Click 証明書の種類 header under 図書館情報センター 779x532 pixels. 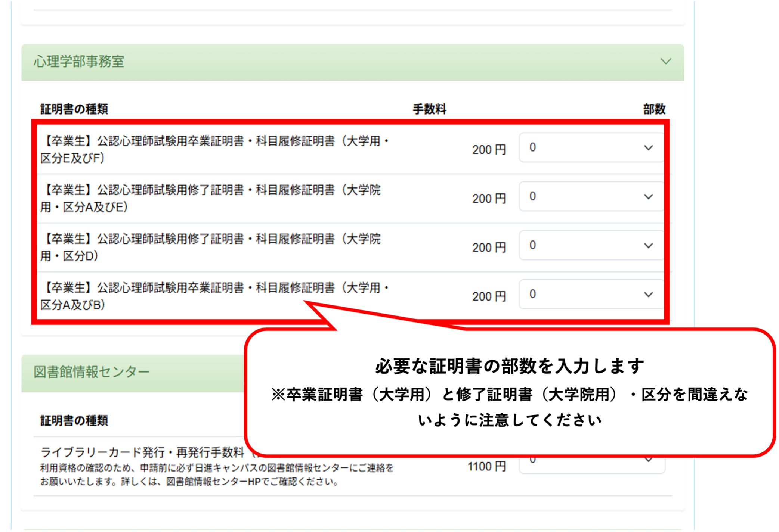pos(74,421)
